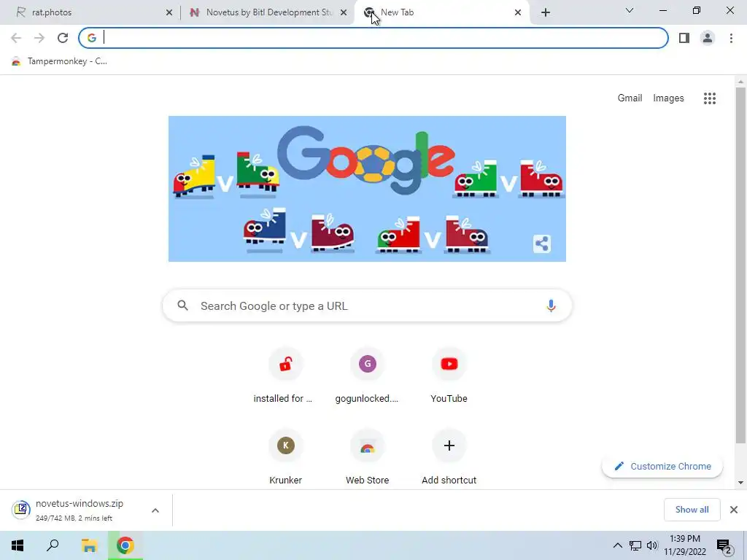This screenshot has width=747, height=560.
Task: Close the rat.photos tab
Action: click(x=169, y=13)
